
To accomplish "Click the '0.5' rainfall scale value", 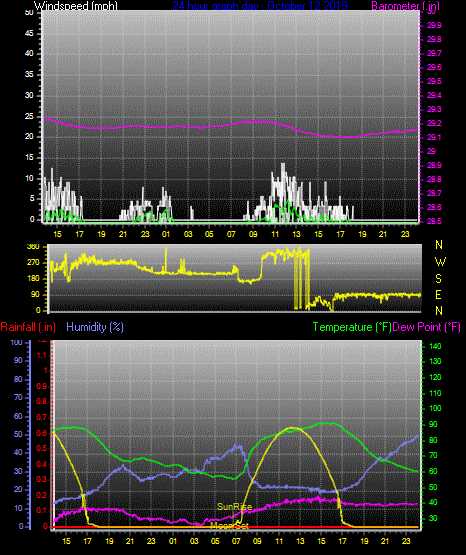I will [42, 448].
